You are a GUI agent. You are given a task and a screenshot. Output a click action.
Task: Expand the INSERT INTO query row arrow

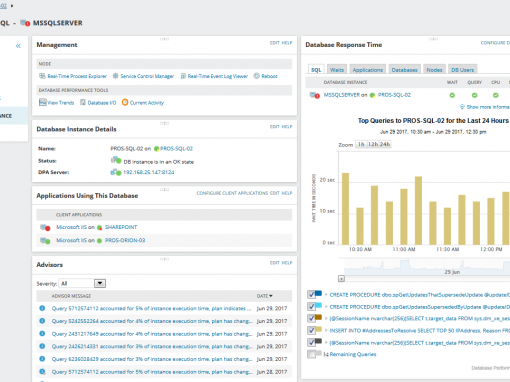tap(326, 331)
